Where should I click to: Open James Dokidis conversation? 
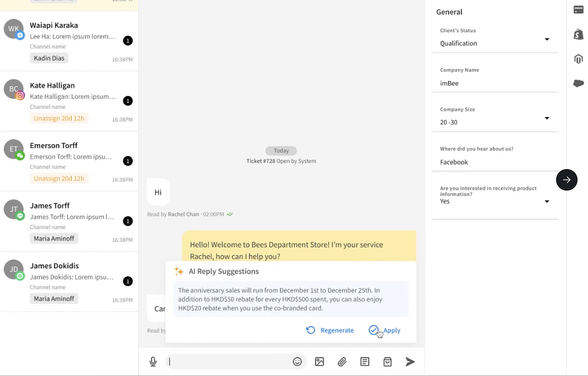tap(69, 282)
